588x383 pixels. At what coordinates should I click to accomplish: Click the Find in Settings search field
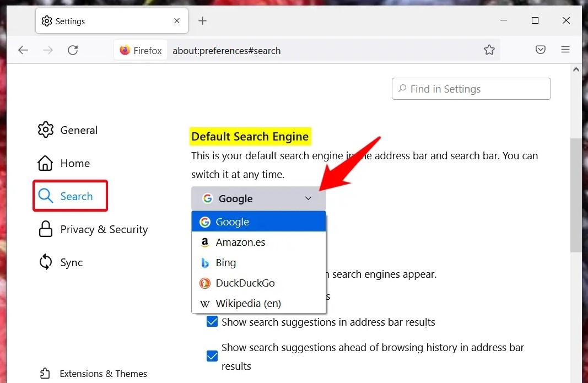pyautogui.click(x=471, y=89)
